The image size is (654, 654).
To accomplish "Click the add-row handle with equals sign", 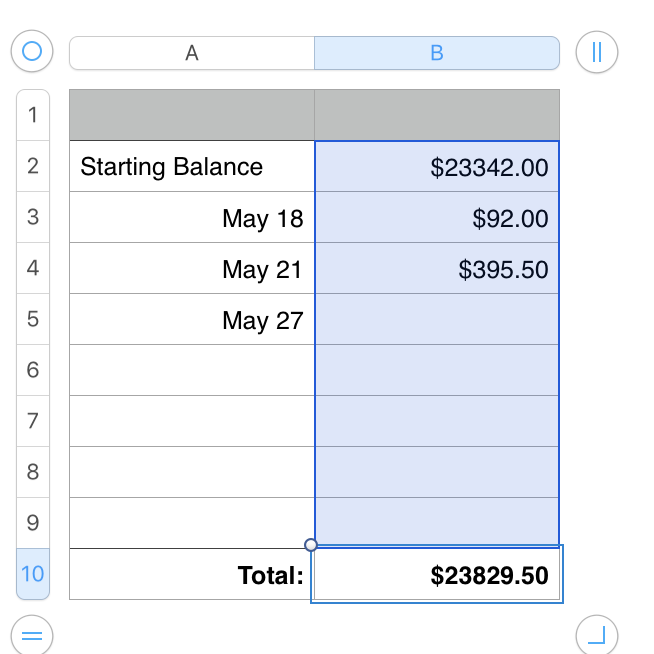I will point(31,635).
